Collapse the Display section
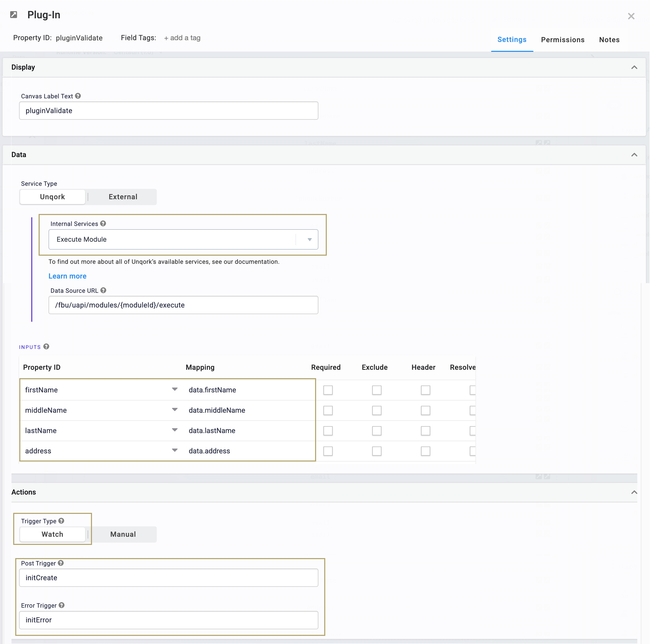 [634, 67]
